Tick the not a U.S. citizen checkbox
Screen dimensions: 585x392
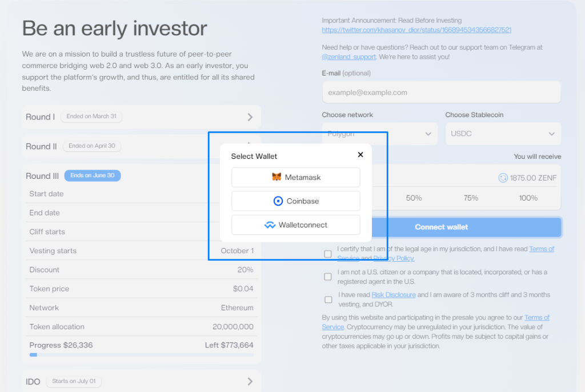pos(328,277)
